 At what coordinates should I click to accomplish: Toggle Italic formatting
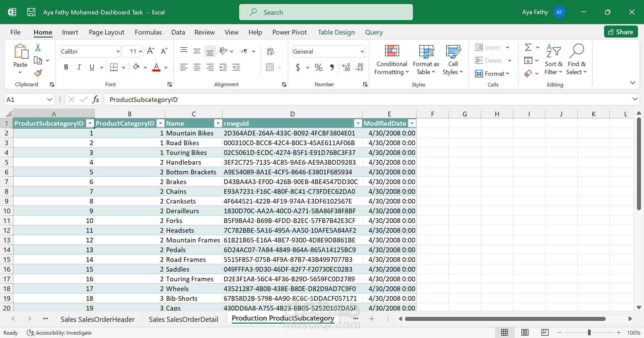[x=79, y=67]
